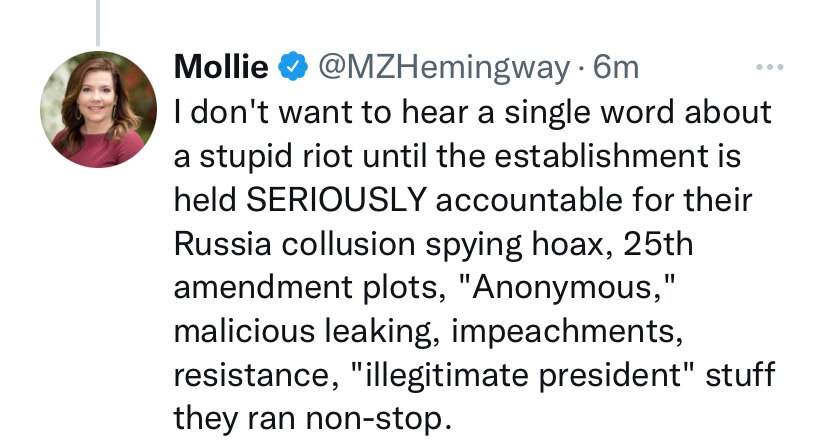This screenshot has width=828, height=447.
Task: Open the tweet's three-dot more menu
Action: pos(769,68)
